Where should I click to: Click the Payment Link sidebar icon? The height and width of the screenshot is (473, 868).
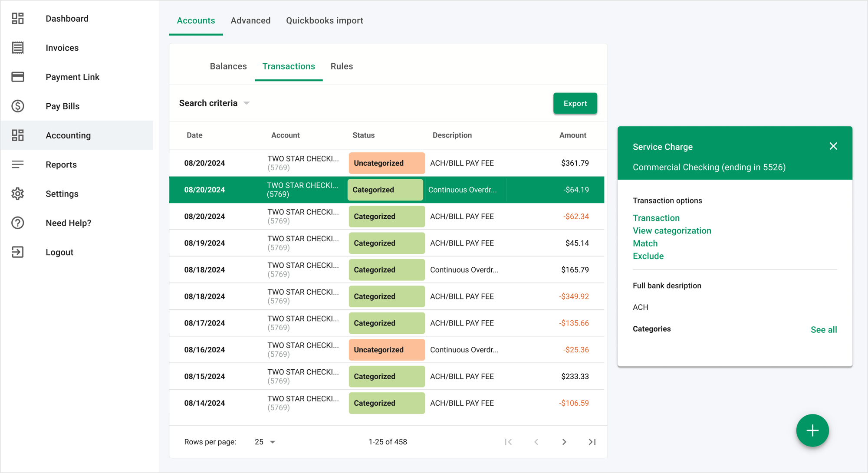point(17,77)
